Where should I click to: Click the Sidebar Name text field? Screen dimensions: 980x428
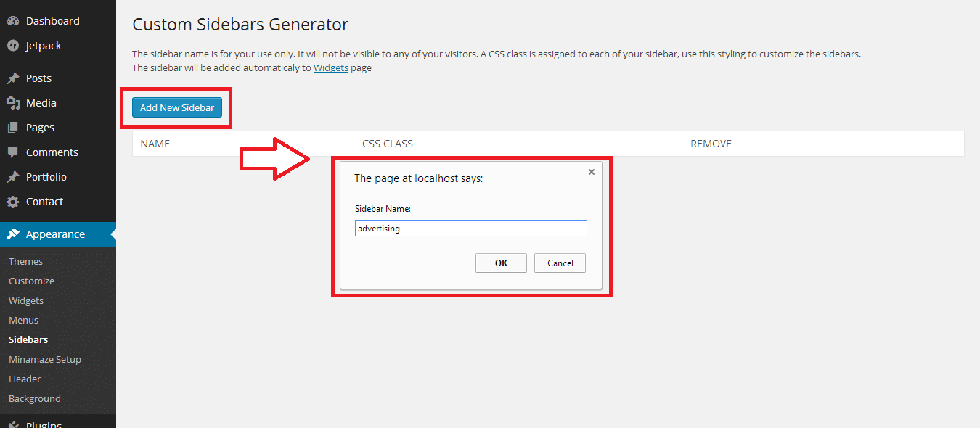click(470, 229)
